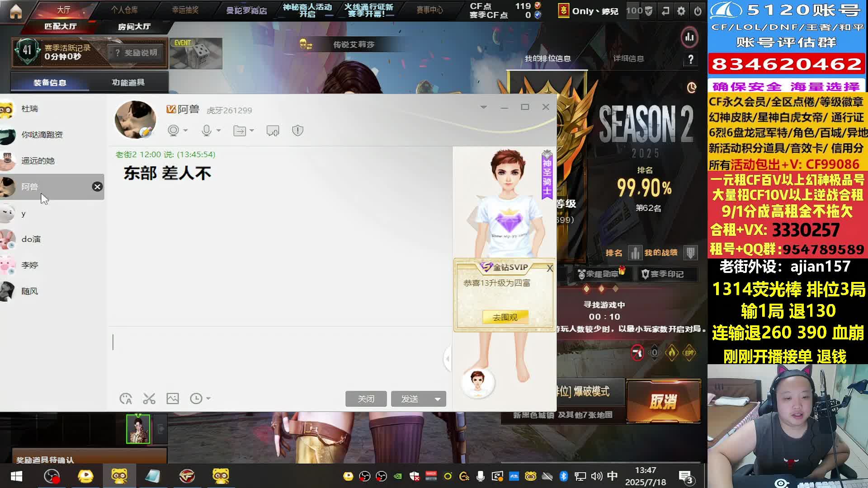Screen dimensions: 868x488
Task: Switch to the 赛事中心 tab
Action: (x=429, y=10)
